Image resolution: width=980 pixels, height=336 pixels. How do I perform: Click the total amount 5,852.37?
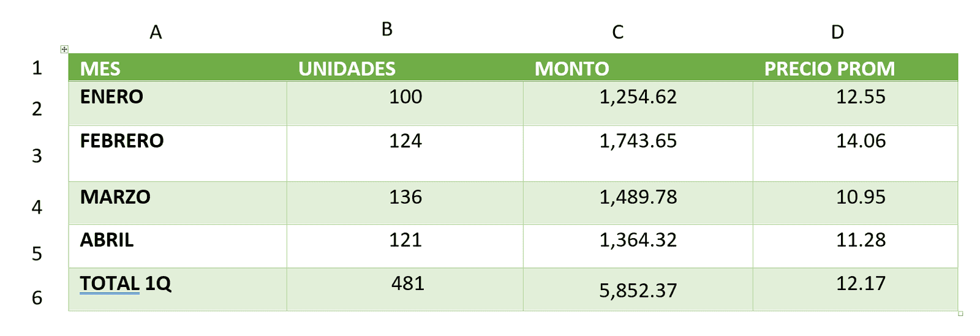click(x=638, y=289)
